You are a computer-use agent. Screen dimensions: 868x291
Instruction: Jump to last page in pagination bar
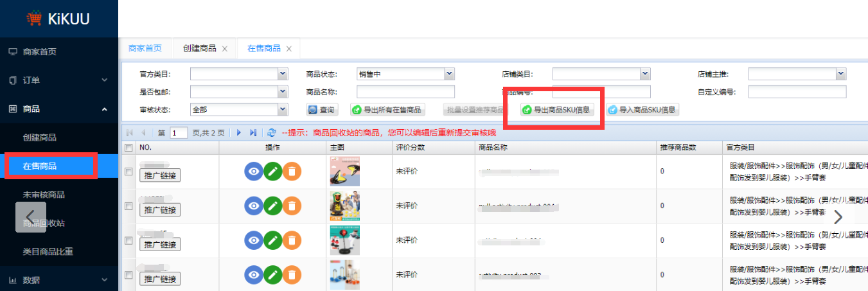(x=253, y=132)
